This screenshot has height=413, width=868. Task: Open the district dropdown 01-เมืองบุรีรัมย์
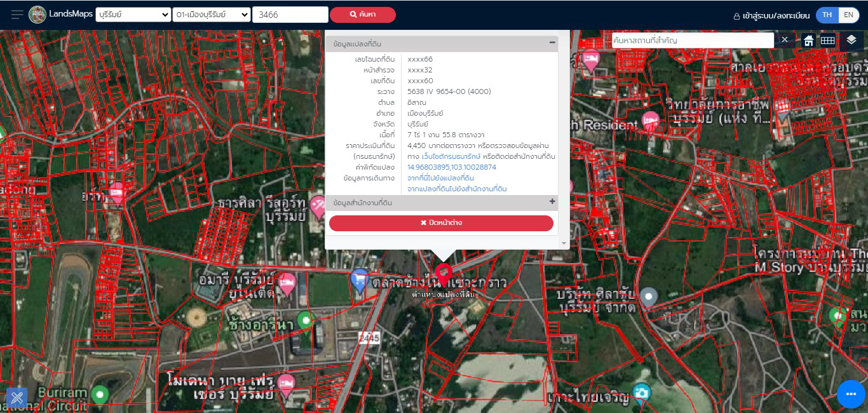211,15
